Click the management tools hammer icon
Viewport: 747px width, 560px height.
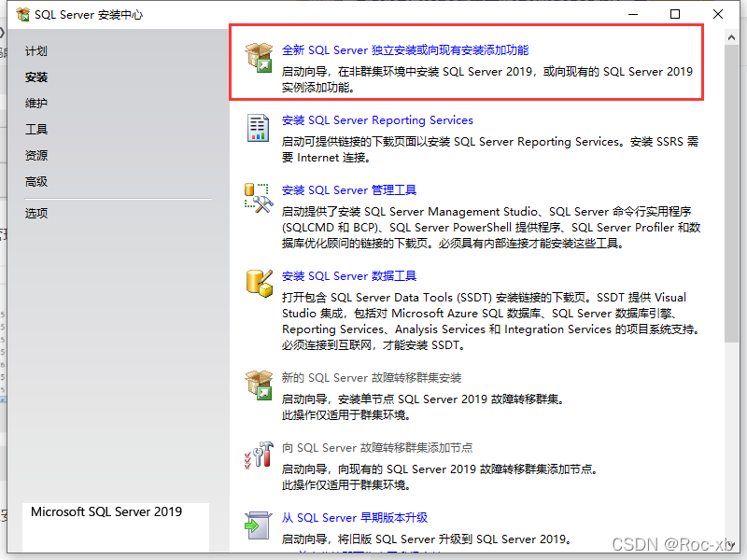pyautogui.click(x=258, y=197)
